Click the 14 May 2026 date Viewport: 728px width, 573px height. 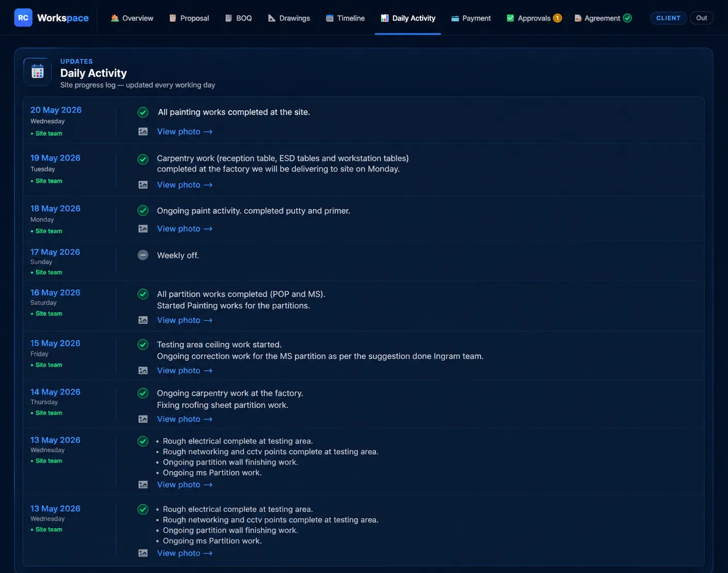point(55,392)
